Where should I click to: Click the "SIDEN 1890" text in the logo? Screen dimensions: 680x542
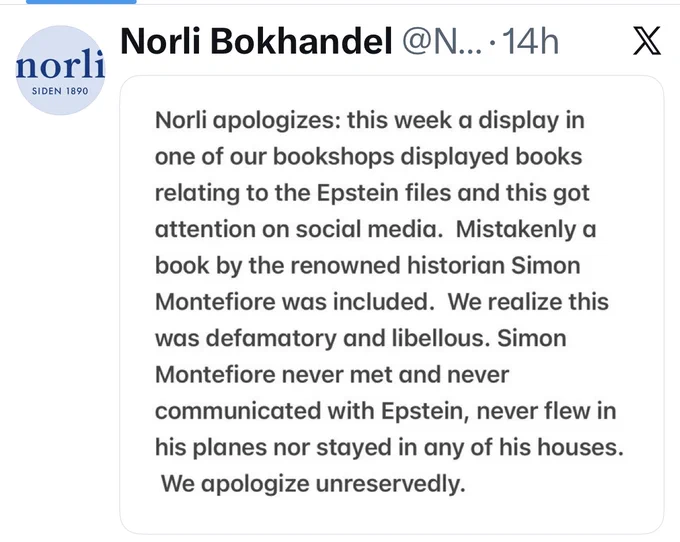tap(60, 91)
